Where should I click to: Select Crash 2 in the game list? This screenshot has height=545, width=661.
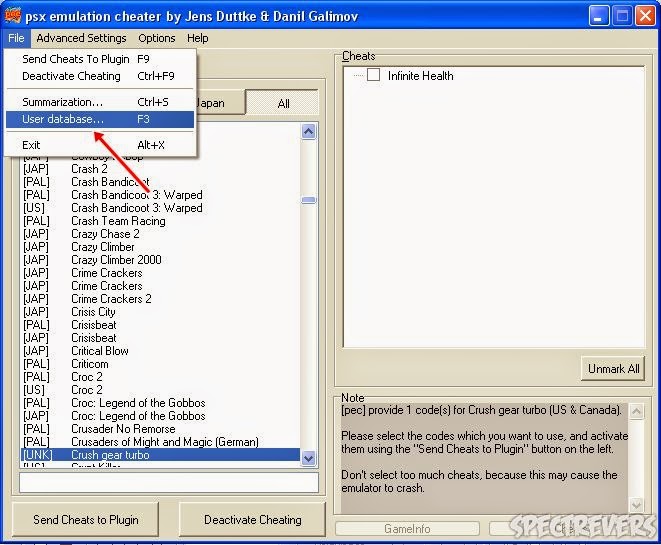click(x=161, y=169)
